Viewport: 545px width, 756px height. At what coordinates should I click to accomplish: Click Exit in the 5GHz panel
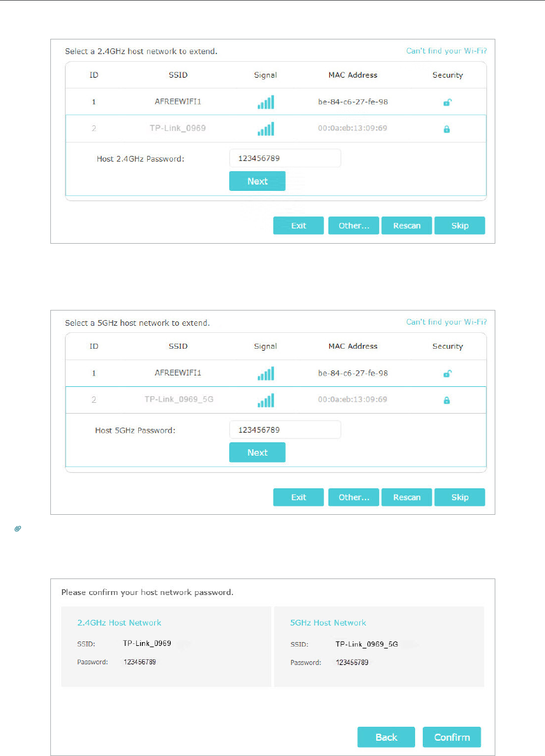(x=299, y=497)
